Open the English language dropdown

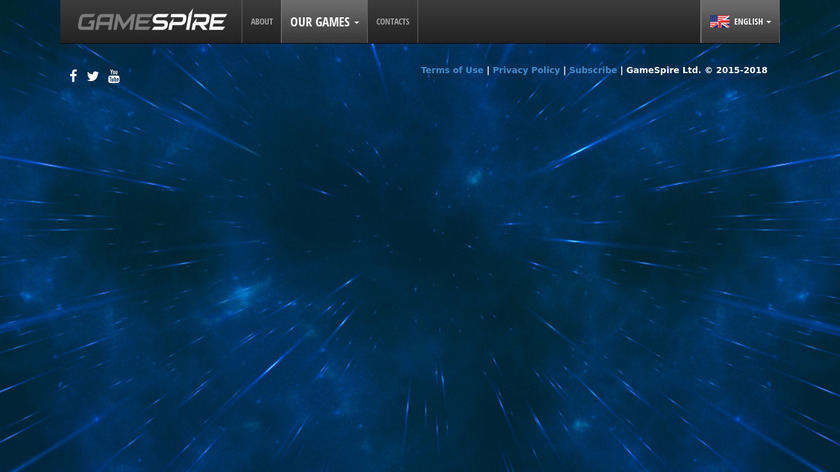pyautogui.click(x=740, y=21)
